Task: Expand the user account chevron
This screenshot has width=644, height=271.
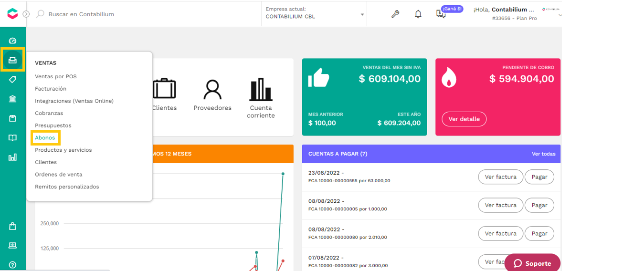Action: pyautogui.click(x=560, y=15)
